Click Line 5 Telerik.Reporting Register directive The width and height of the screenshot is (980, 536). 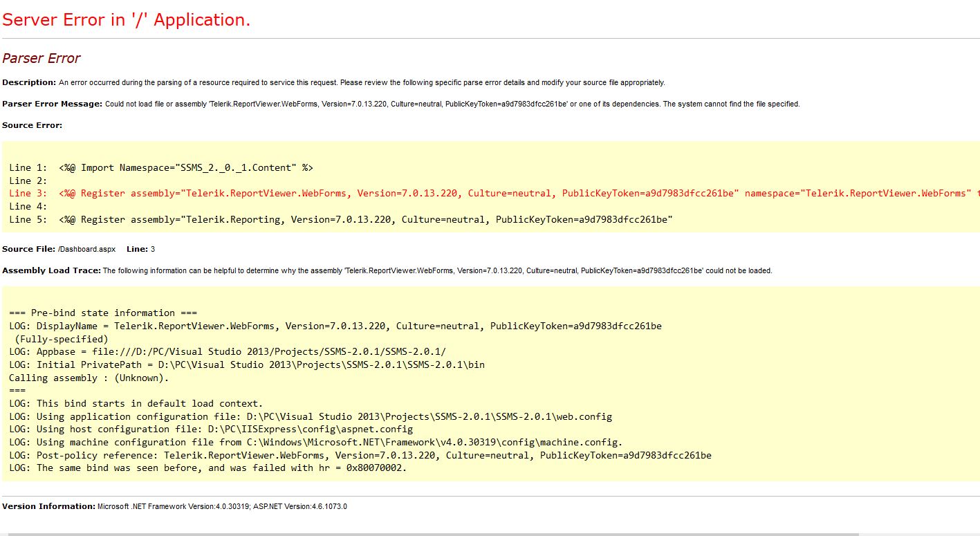(x=341, y=219)
